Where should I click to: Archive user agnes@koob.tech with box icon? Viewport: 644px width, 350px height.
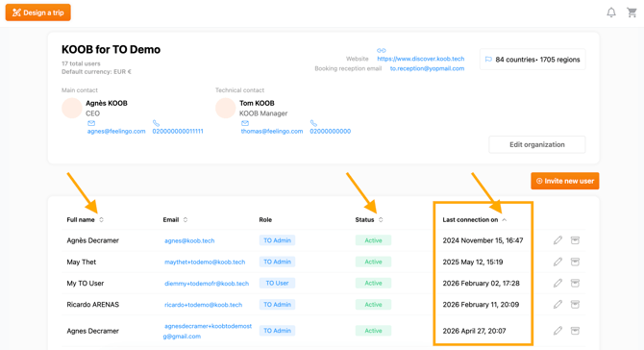[x=575, y=240]
